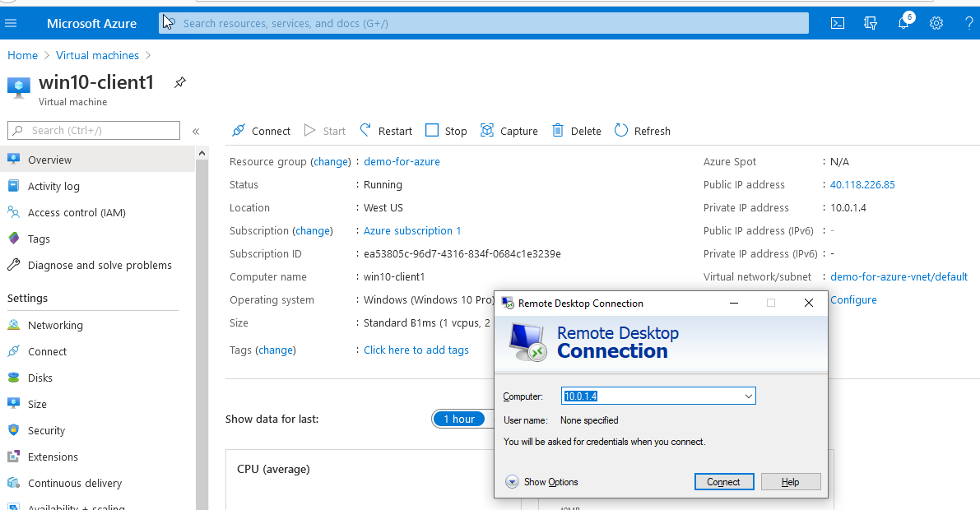Open Azure subscription 1

(x=412, y=230)
